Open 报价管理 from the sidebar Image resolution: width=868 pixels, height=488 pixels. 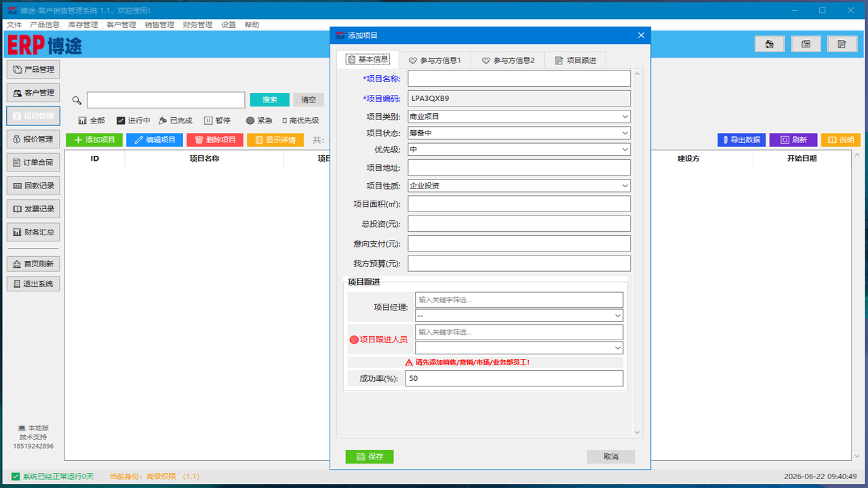click(x=33, y=139)
